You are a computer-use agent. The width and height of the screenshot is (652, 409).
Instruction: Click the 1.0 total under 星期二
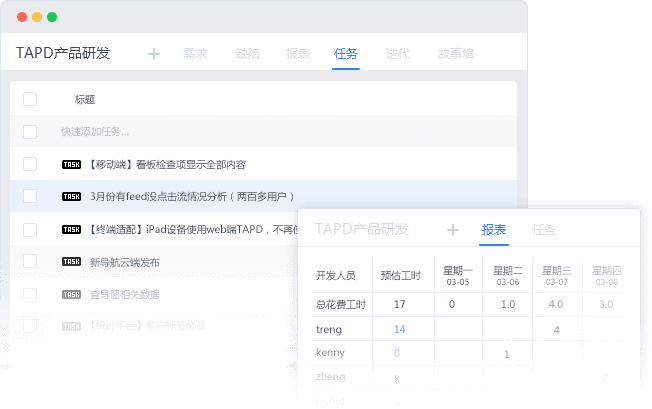click(x=508, y=305)
